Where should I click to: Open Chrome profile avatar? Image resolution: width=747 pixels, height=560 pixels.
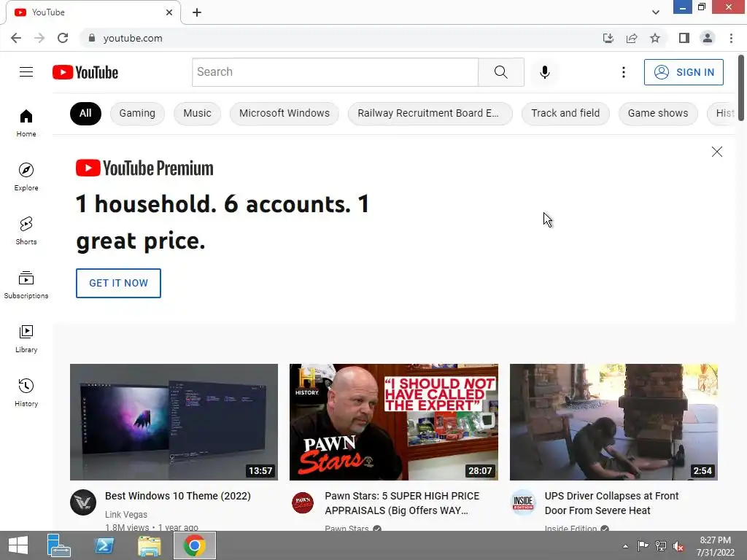tap(708, 38)
